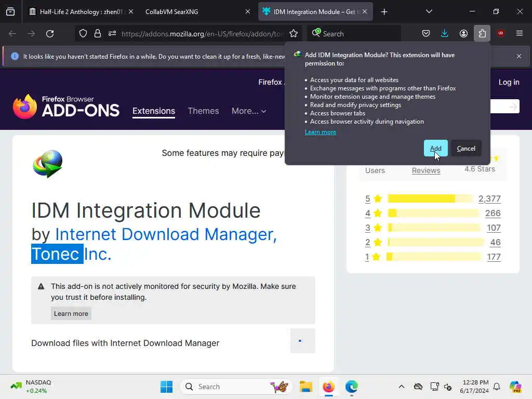
Task: Go back to the previous page
Action: pos(12,34)
